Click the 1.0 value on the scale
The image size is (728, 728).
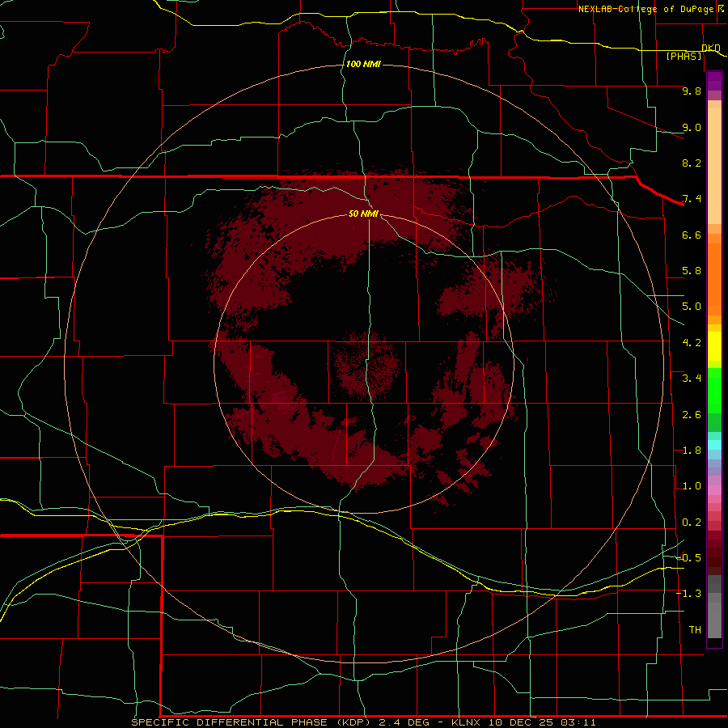pyautogui.click(x=692, y=486)
